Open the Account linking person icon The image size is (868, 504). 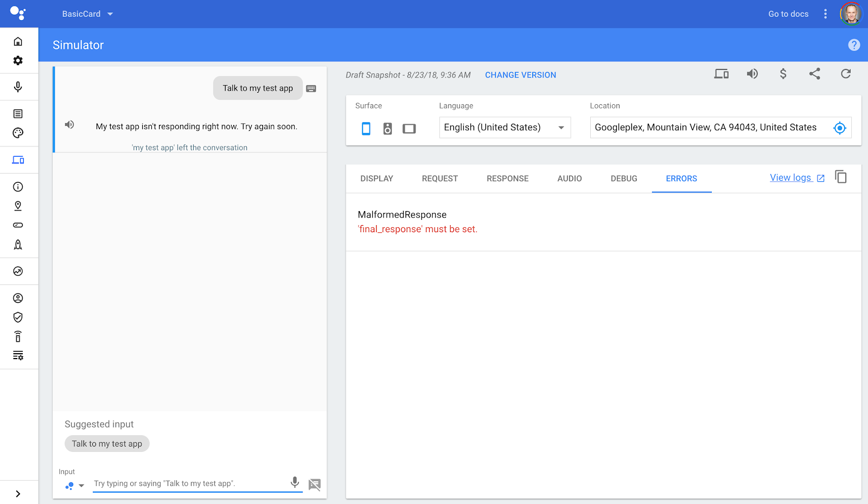click(x=18, y=298)
